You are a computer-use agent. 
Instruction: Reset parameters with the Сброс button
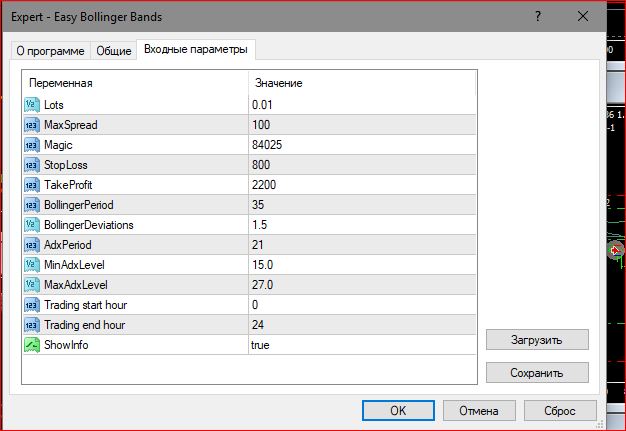tap(560, 411)
